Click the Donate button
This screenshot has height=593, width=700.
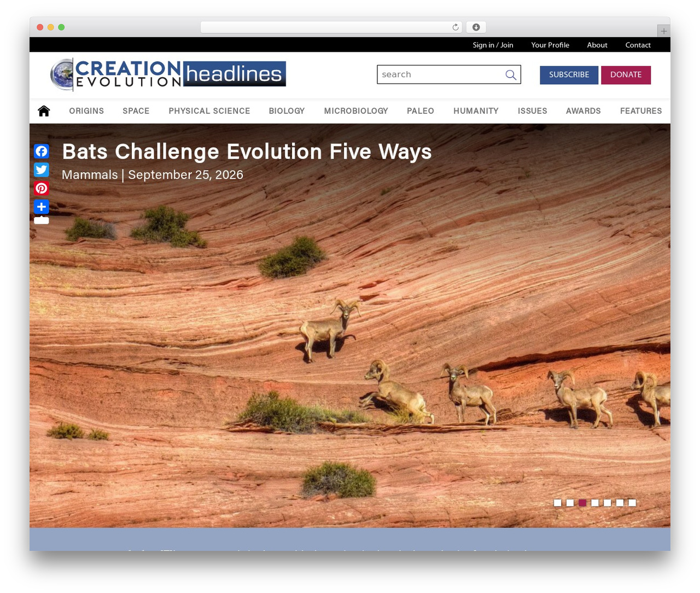[626, 75]
